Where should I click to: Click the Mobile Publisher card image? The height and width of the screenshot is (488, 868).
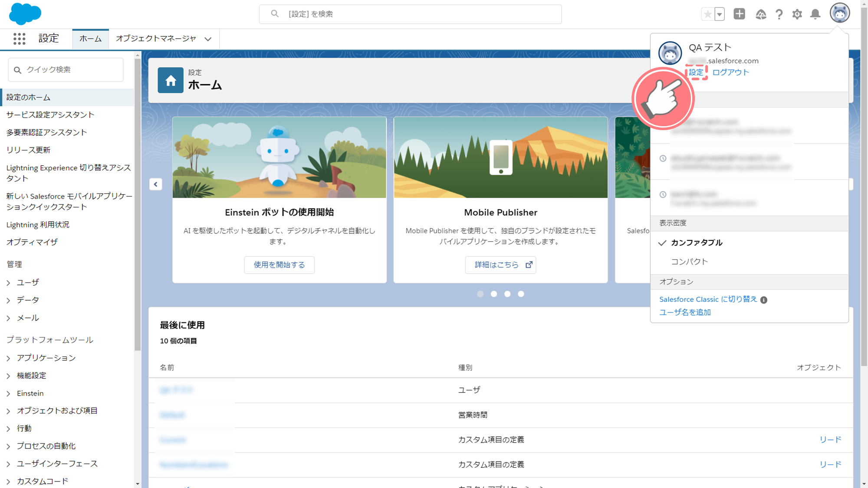pyautogui.click(x=500, y=157)
